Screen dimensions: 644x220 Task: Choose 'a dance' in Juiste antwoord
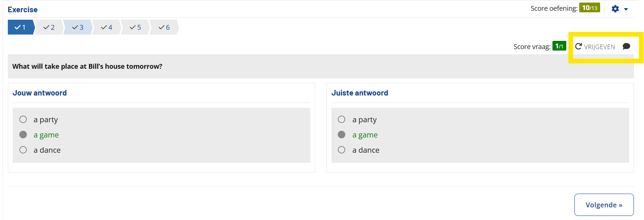coord(342,150)
